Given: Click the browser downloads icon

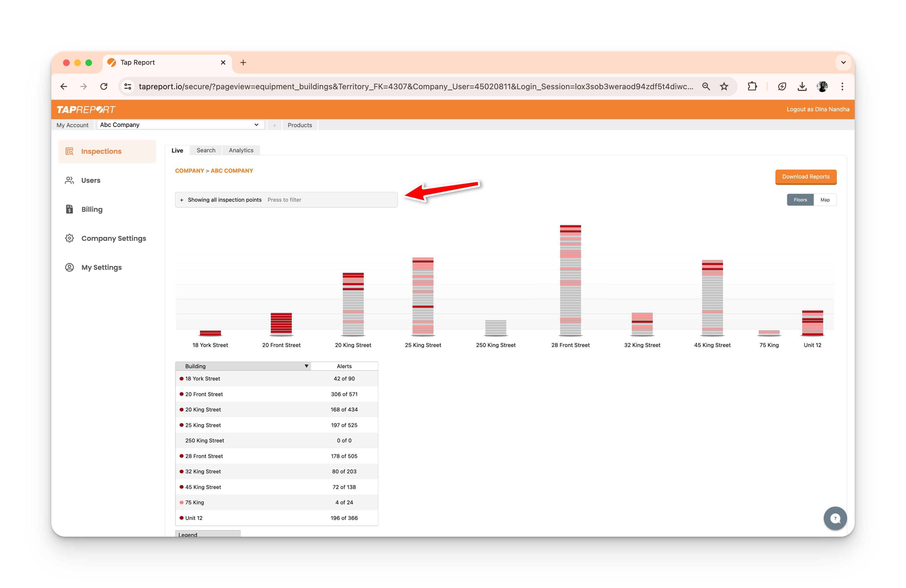Looking at the screenshot, I should pyautogui.click(x=802, y=86).
